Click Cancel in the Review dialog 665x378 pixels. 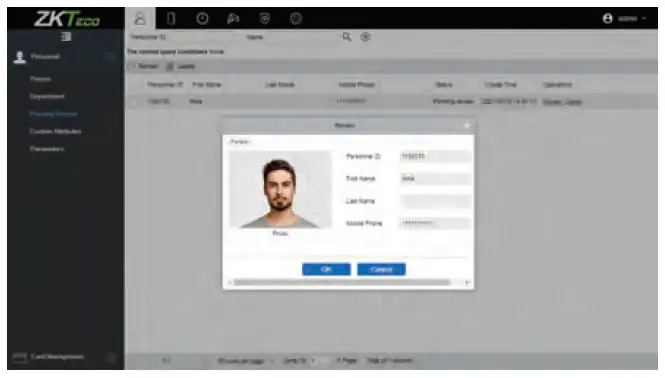coord(381,269)
